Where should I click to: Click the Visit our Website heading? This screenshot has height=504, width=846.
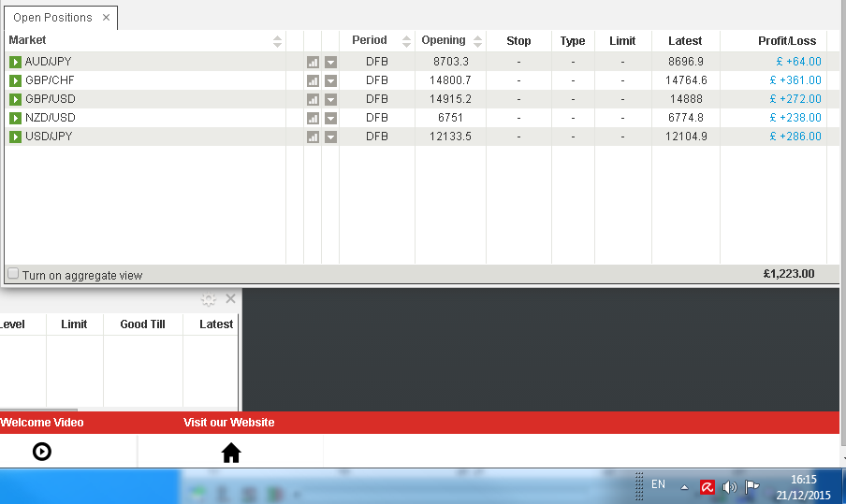click(x=228, y=423)
